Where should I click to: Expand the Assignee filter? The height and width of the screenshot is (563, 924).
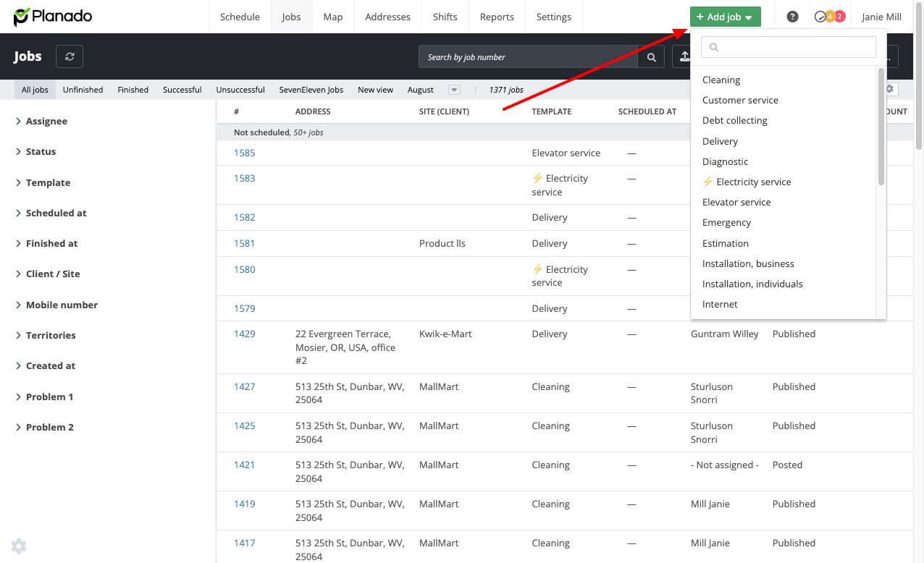(x=41, y=121)
